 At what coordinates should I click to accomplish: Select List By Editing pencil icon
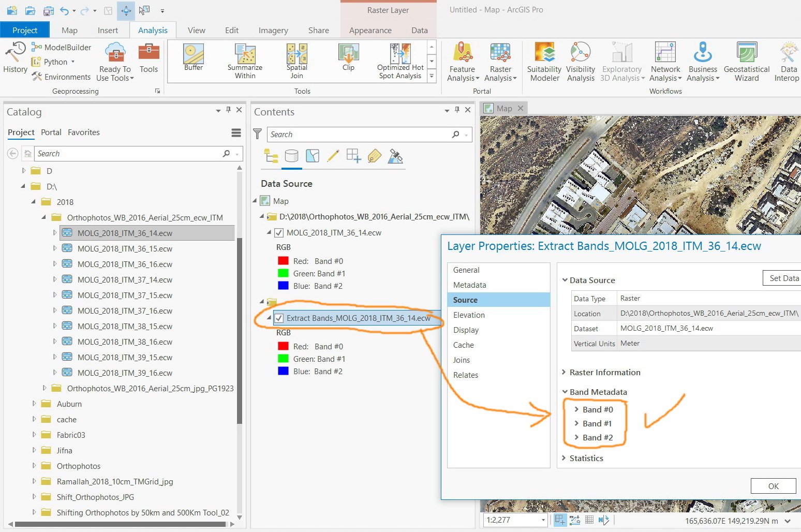(333, 156)
